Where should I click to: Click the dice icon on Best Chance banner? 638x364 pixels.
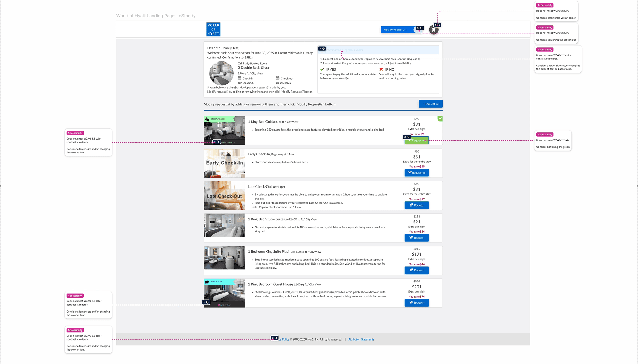coord(207,119)
